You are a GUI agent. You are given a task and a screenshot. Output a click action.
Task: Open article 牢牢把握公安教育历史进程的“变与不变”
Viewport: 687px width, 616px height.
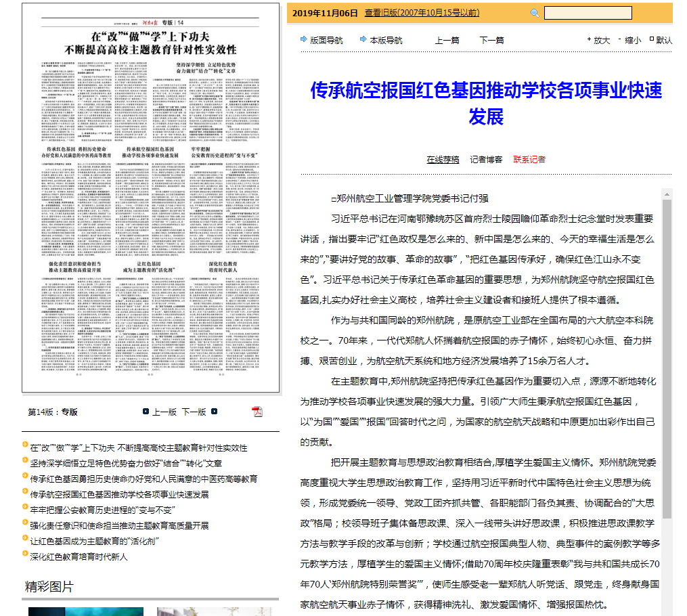coord(102,510)
